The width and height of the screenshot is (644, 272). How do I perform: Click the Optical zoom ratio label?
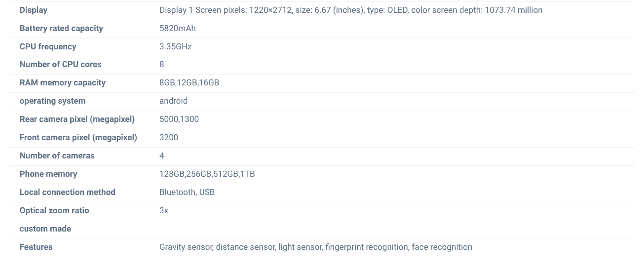click(x=54, y=210)
